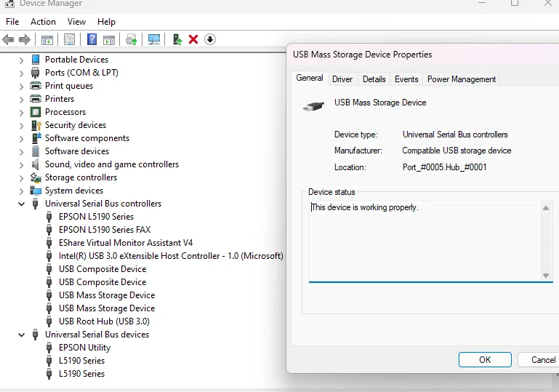Click Scan for hardware changes icon
Screen dimensions: 559x392
point(154,39)
